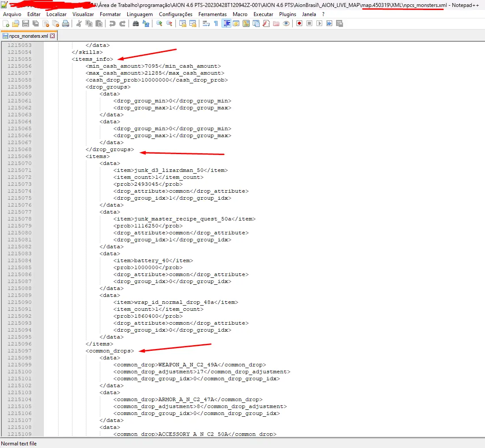
Task: Open the Arquivo menu
Action: click(x=12, y=14)
